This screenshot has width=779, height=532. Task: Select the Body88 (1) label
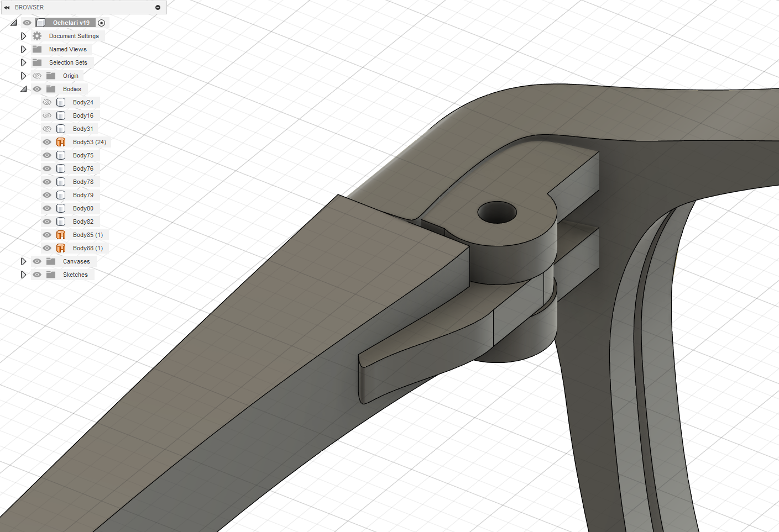pyautogui.click(x=88, y=248)
